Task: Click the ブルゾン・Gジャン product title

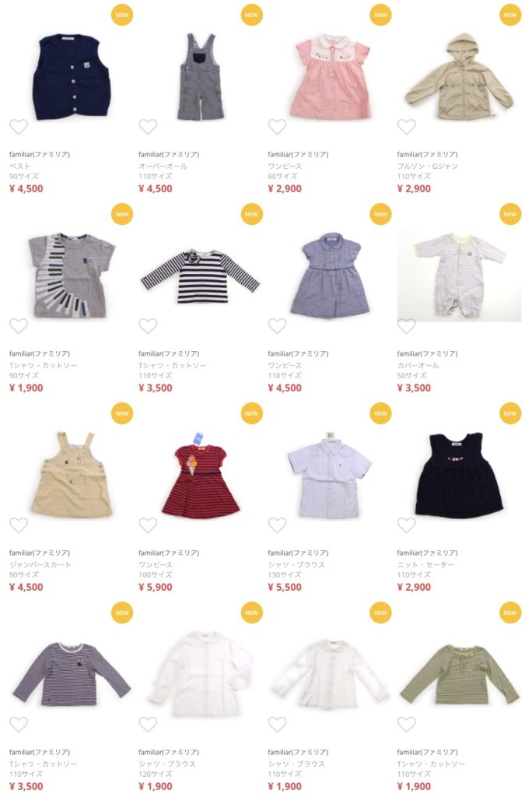Action: click(427, 167)
